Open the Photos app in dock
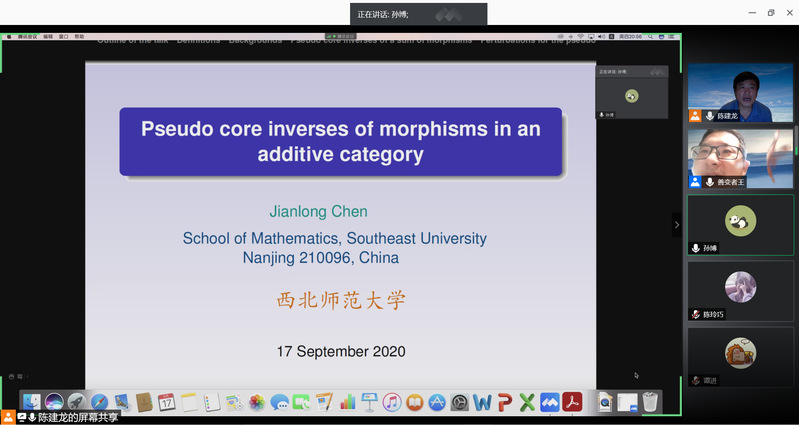This screenshot has width=799, height=425. click(257, 402)
